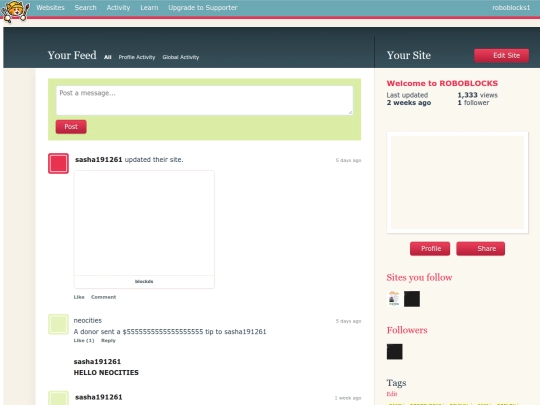Open the Websites menu item

click(x=50, y=8)
